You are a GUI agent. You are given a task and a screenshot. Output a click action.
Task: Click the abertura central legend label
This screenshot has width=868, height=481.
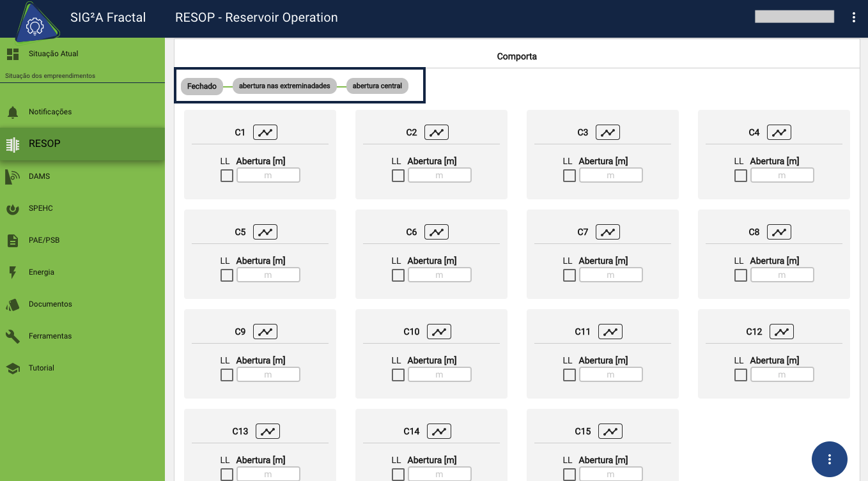(377, 86)
